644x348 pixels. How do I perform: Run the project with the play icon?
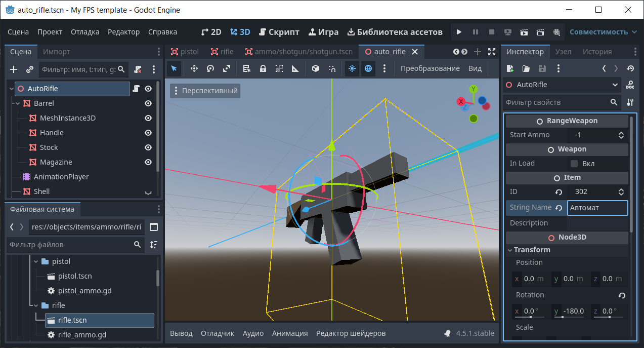point(459,32)
